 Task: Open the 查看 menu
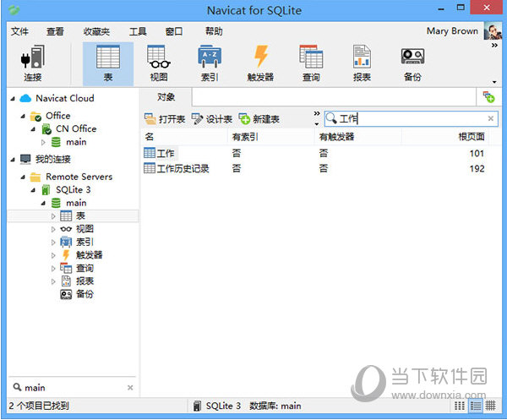point(55,31)
